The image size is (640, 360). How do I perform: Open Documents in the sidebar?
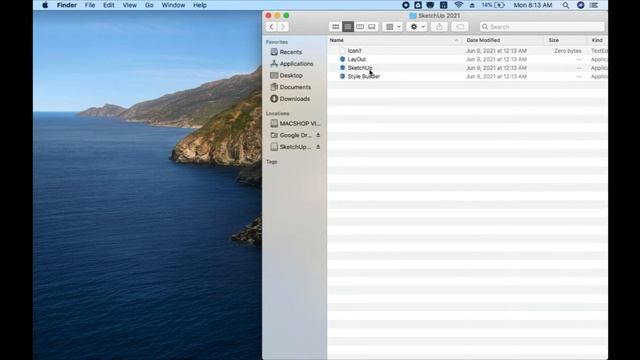pos(295,87)
